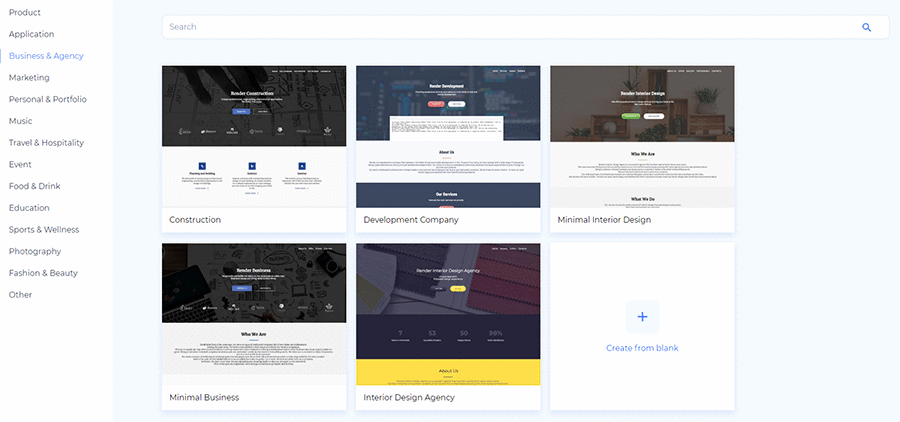Browse the Music category
Viewport: 900px width, 422px height.
click(x=21, y=121)
